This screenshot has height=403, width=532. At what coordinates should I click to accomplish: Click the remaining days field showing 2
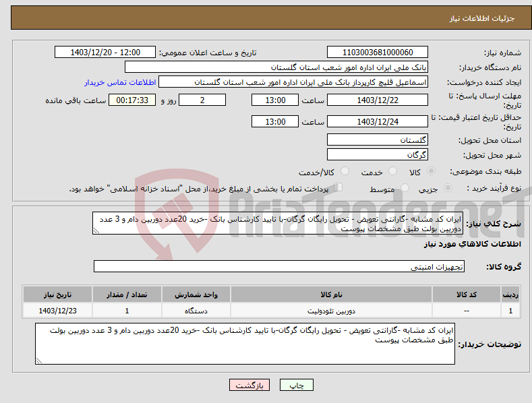[x=202, y=100]
